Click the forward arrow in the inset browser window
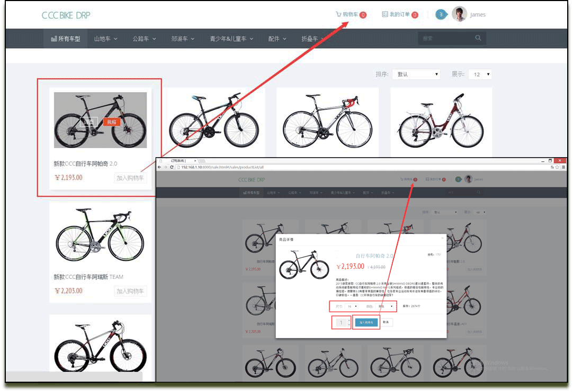The width and height of the screenshot is (573, 392). pyautogui.click(x=166, y=167)
